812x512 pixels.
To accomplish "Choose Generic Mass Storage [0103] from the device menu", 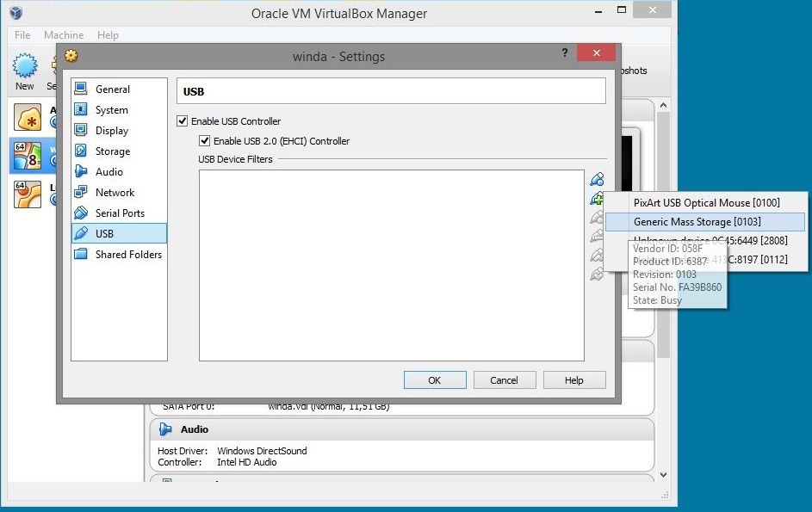I will [705, 221].
